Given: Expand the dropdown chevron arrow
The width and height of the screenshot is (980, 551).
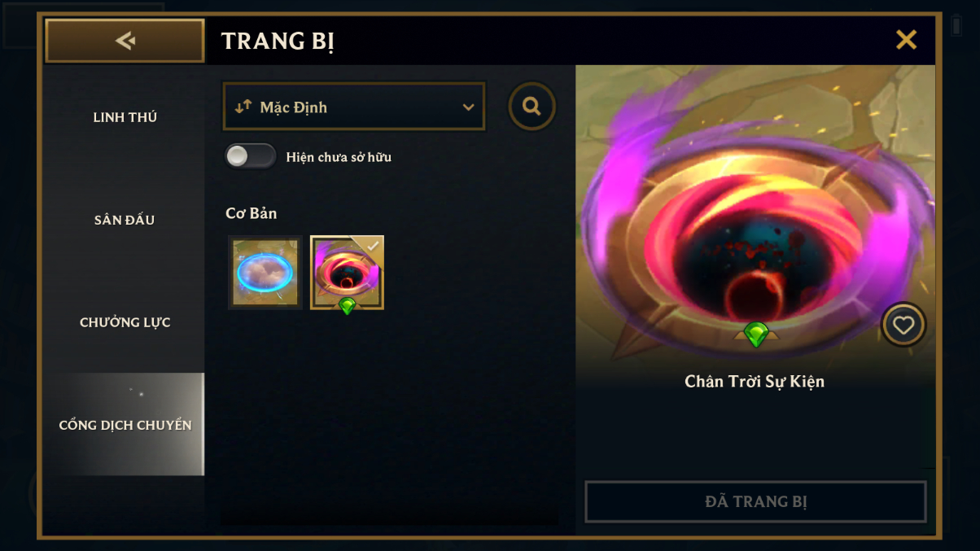Looking at the screenshot, I should point(468,107).
